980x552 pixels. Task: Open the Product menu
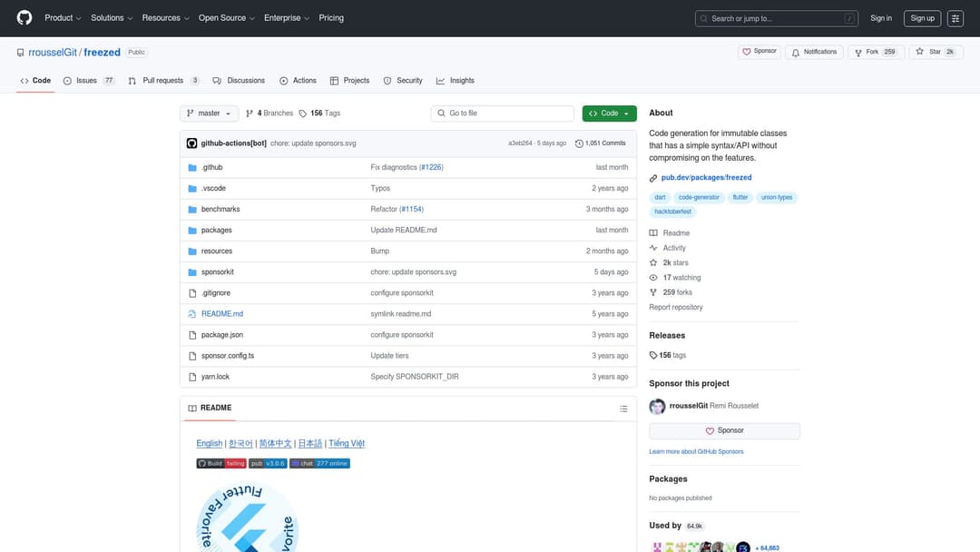(63, 18)
